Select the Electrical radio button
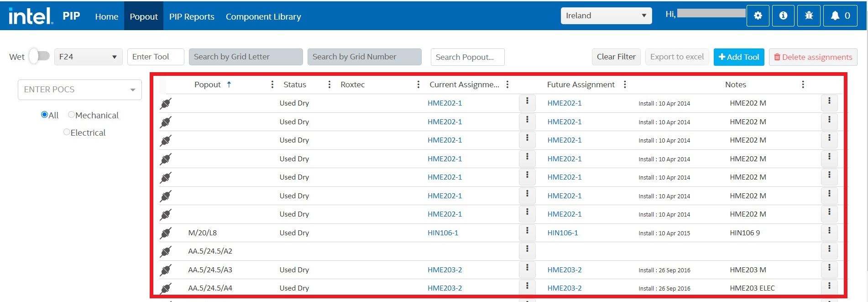Image resolution: width=868 pixels, height=302 pixels. click(67, 132)
